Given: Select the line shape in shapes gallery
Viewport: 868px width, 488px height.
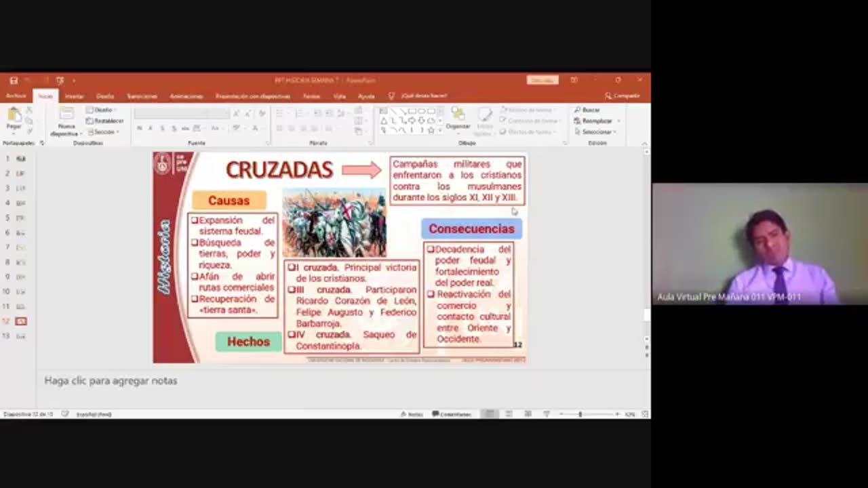Looking at the screenshot, I should [393, 111].
